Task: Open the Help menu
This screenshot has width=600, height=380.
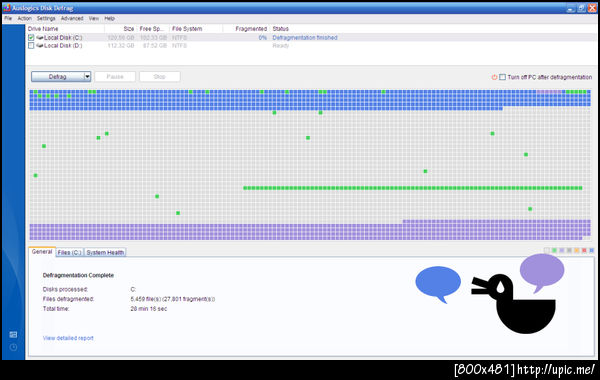Action: 109,18
